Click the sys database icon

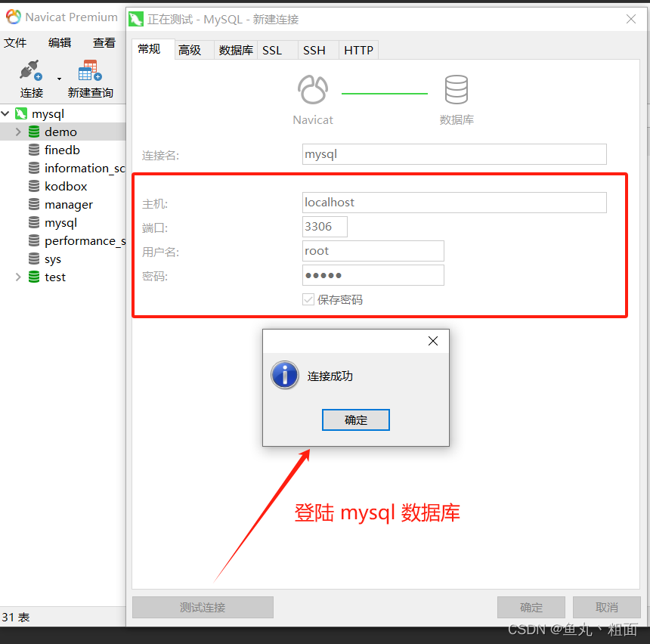[34, 259]
